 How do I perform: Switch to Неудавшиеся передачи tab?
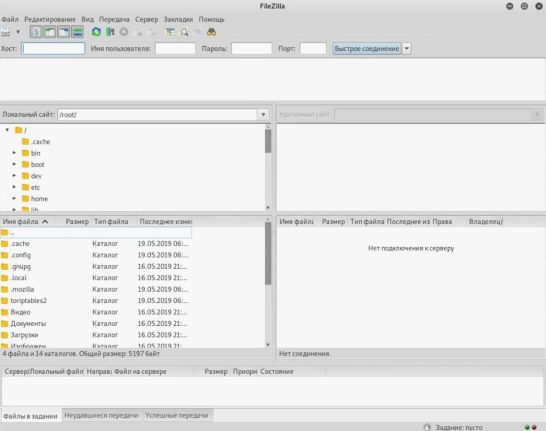[x=101, y=415]
